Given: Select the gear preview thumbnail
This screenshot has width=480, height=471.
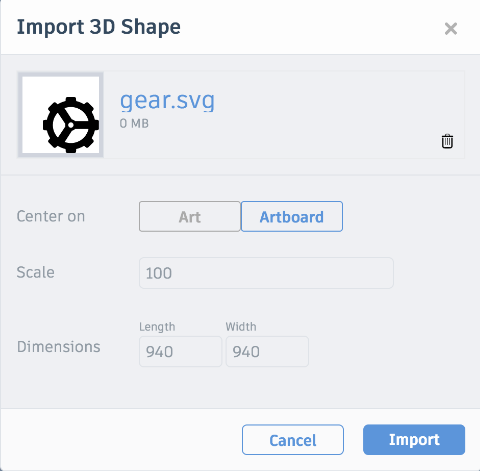Looking at the screenshot, I should click(x=61, y=115).
